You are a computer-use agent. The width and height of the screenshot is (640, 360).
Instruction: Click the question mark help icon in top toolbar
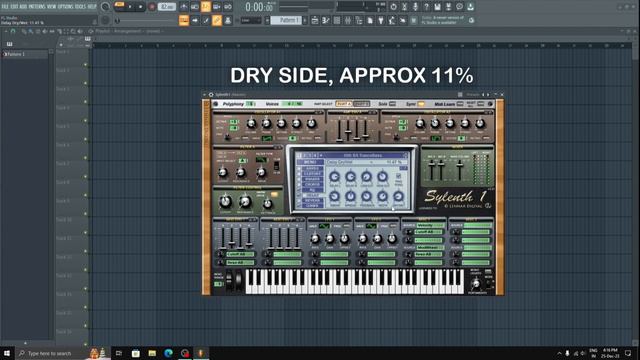click(426, 7)
